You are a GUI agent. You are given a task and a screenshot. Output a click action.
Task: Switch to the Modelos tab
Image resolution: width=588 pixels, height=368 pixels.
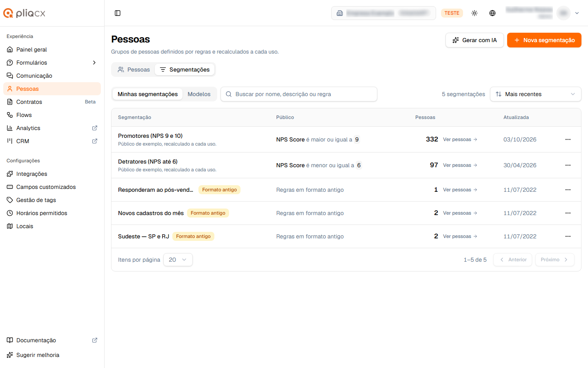[199, 94]
